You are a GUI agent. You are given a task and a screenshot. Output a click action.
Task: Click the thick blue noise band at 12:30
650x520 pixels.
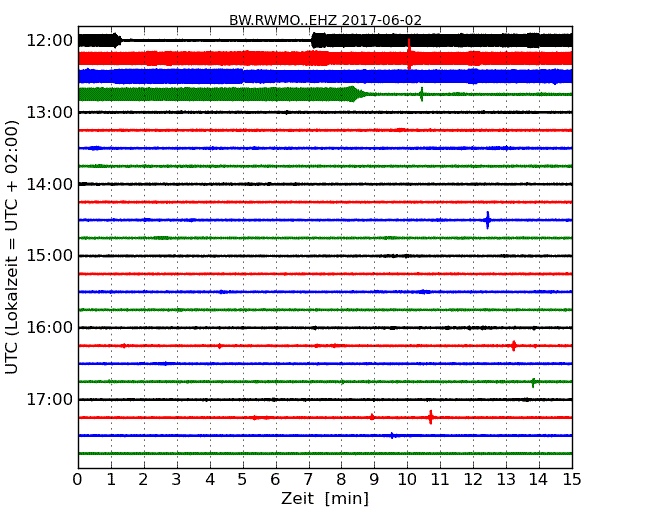pyautogui.click(x=325, y=76)
